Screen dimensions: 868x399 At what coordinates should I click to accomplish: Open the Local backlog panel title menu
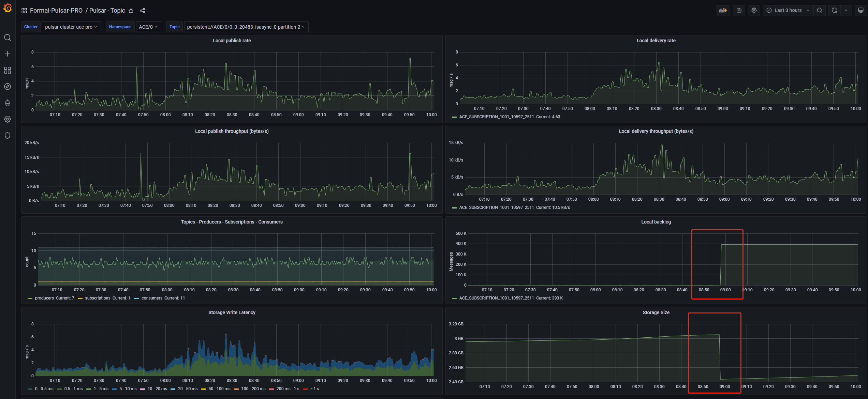(x=656, y=222)
